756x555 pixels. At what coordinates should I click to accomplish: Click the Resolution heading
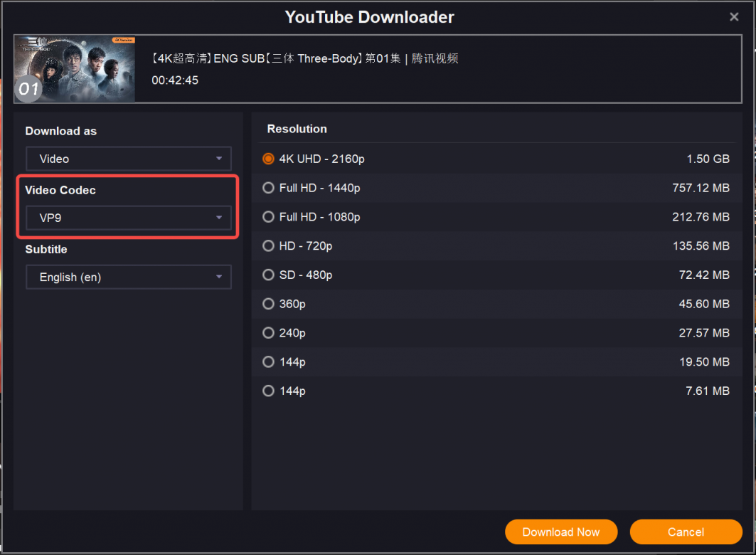[x=297, y=129]
